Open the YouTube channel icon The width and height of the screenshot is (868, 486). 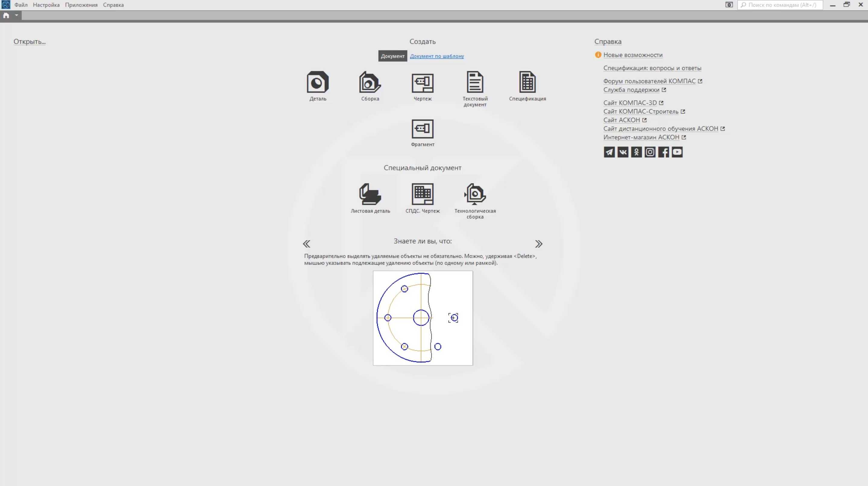click(x=677, y=152)
